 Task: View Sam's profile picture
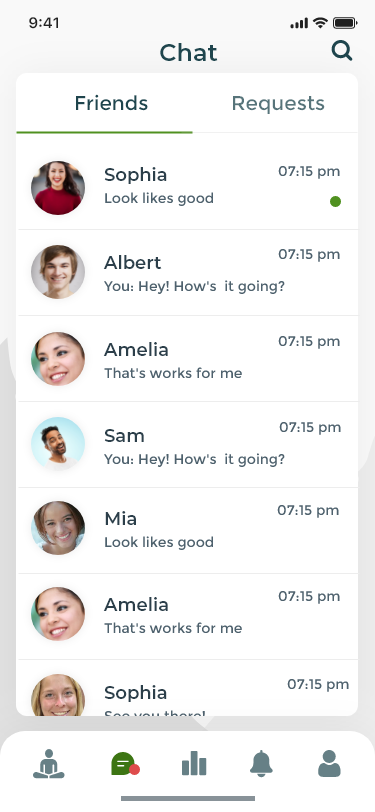(x=58, y=444)
